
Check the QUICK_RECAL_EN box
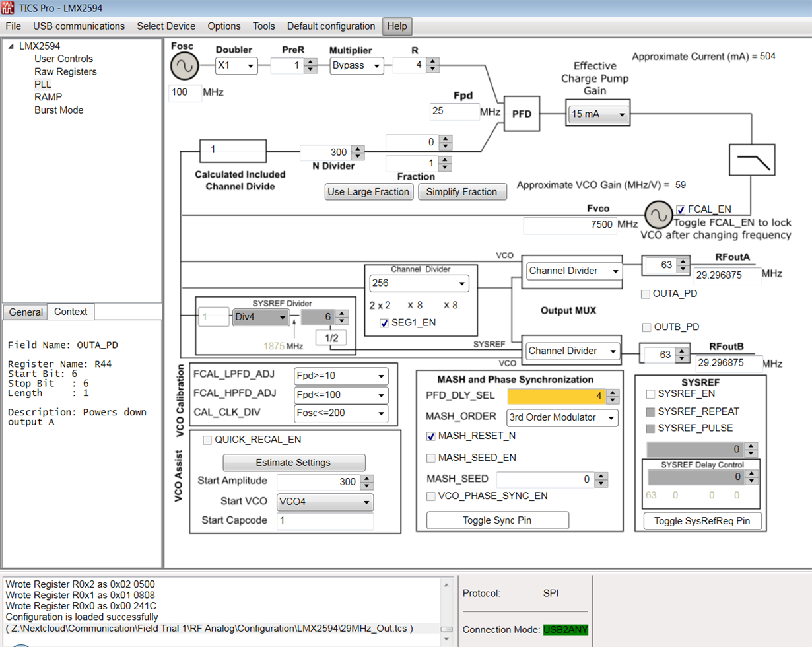[207, 440]
